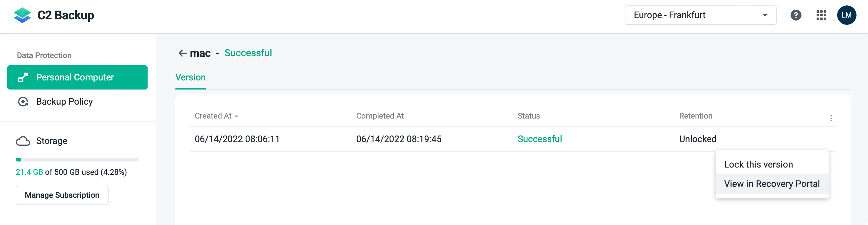The image size is (868, 225).
Task: Open Backup Policy in the sidebar
Action: [64, 102]
